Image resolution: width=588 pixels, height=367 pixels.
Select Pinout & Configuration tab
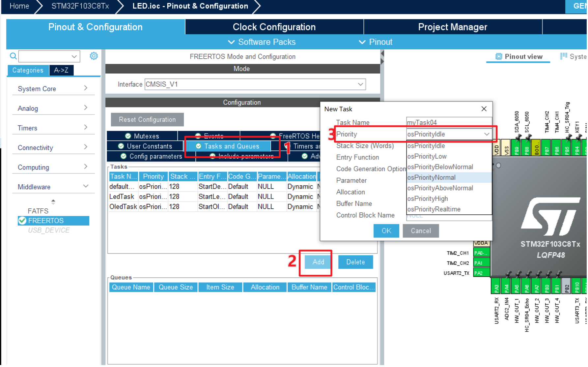[x=96, y=27]
